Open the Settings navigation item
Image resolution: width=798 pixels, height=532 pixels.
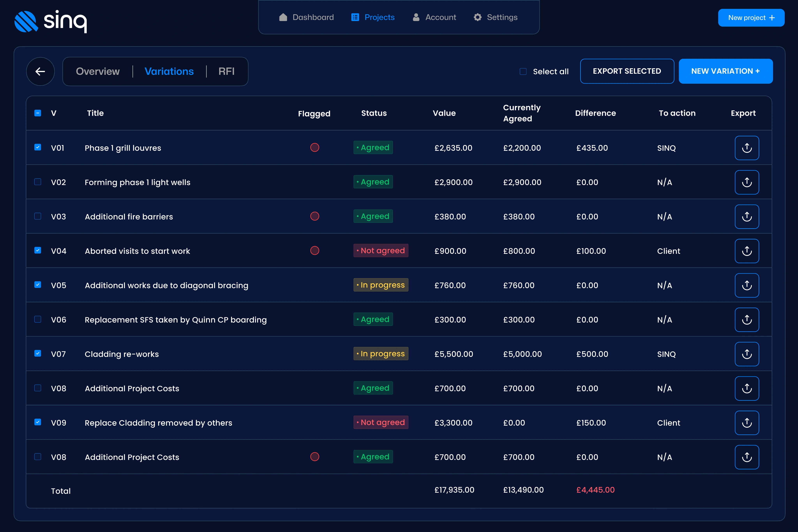(495, 17)
